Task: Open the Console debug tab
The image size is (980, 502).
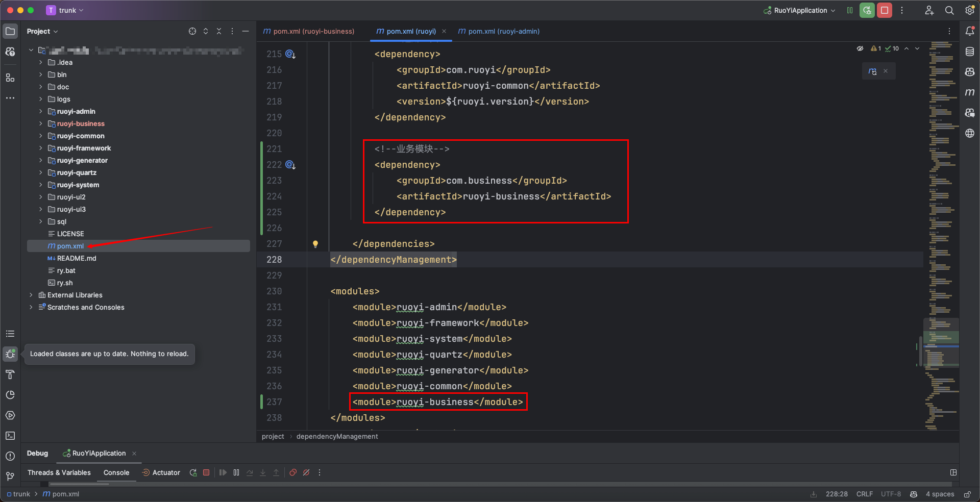Action: tap(116, 472)
